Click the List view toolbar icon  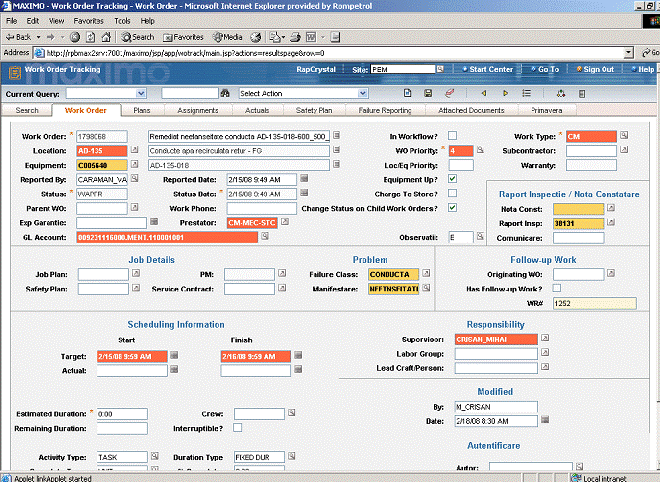click(x=526, y=93)
